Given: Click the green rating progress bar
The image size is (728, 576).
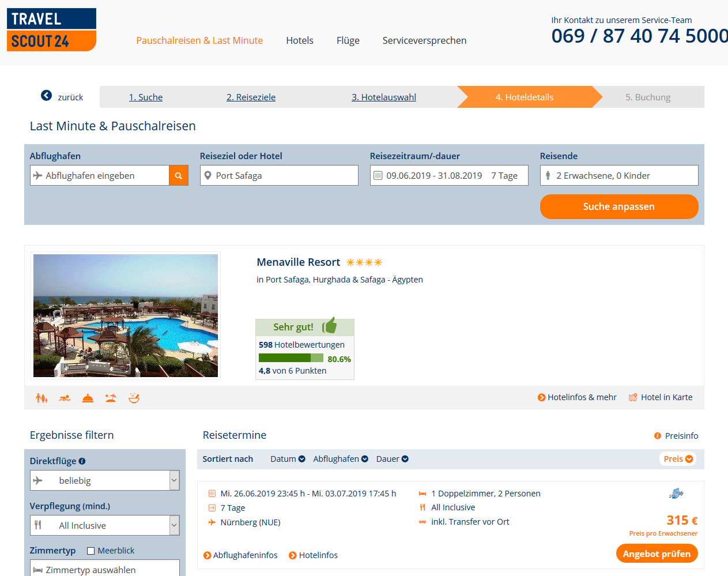Looking at the screenshot, I should (x=291, y=358).
